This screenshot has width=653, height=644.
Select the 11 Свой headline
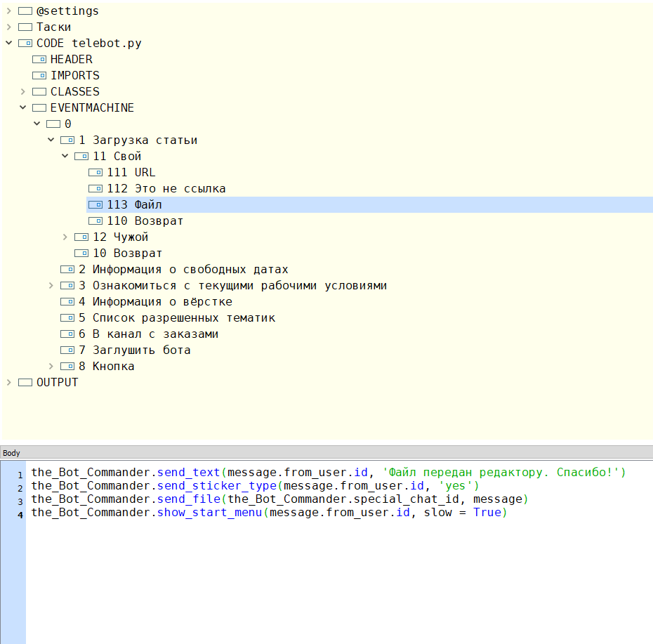click(x=117, y=156)
